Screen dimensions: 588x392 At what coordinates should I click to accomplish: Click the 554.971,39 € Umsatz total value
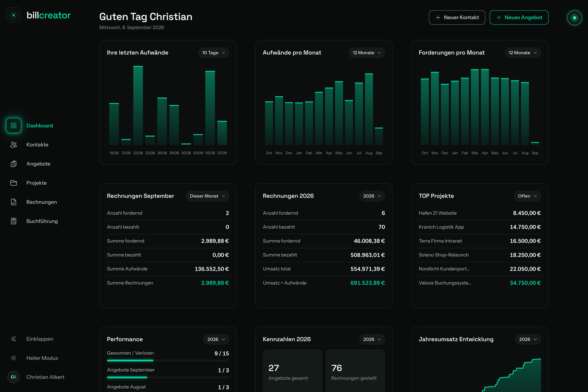coord(367,269)
